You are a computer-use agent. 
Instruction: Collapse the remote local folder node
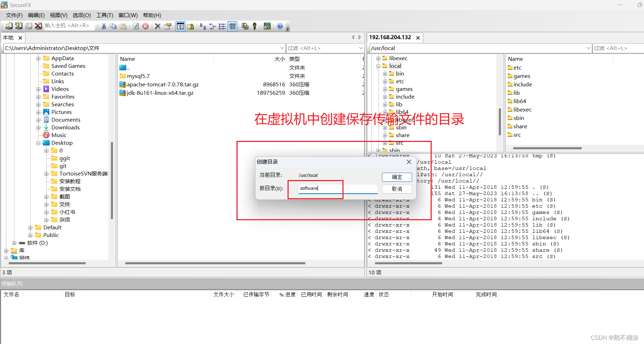pos(378,66)
